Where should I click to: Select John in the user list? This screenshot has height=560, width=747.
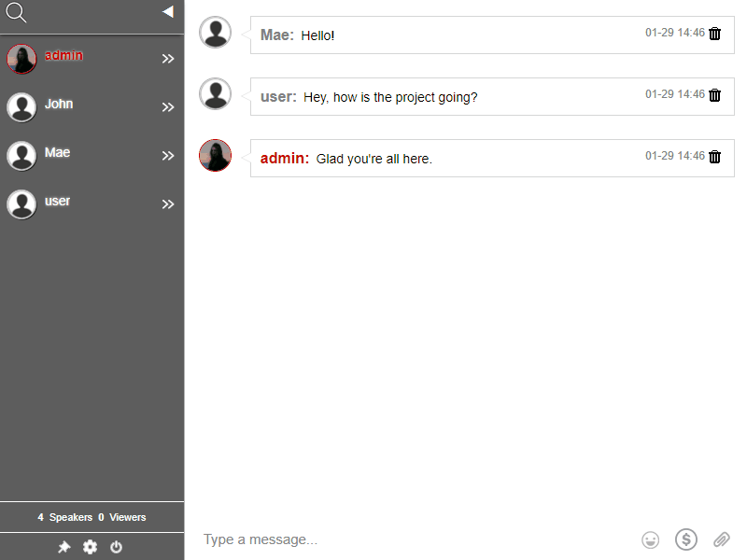(59, 104)
